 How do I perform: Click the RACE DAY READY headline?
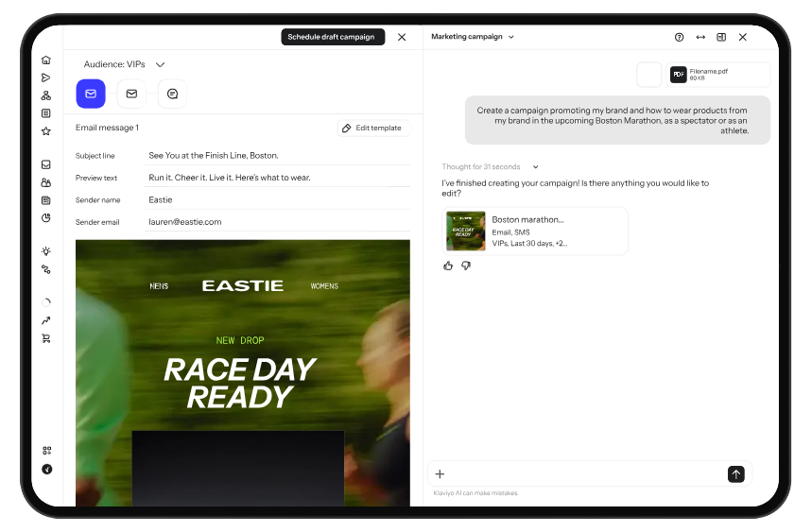(x=240, y=384)
